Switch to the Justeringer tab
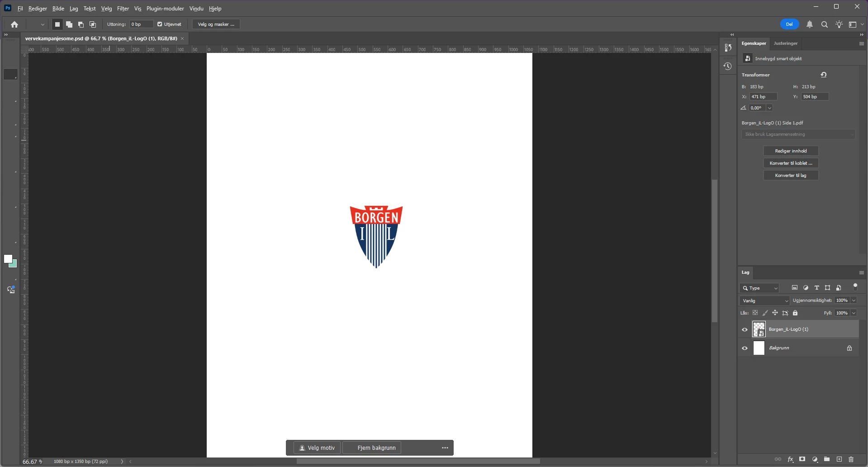 (786, 43)
